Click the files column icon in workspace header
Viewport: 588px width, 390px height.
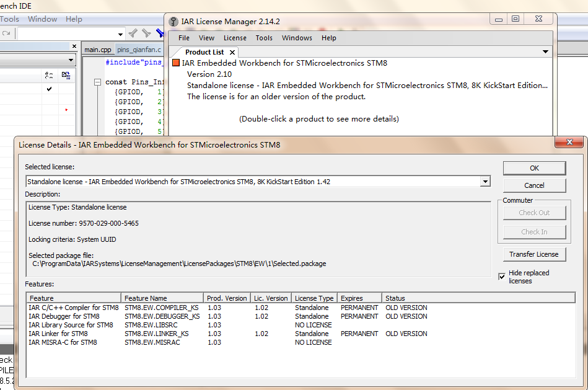pos(49,76)
